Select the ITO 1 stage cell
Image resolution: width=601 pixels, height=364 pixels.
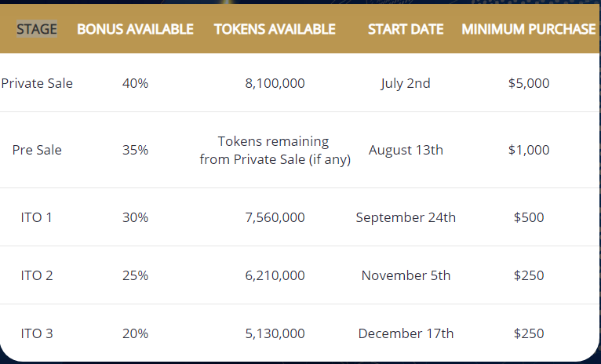tap(36, 217)
